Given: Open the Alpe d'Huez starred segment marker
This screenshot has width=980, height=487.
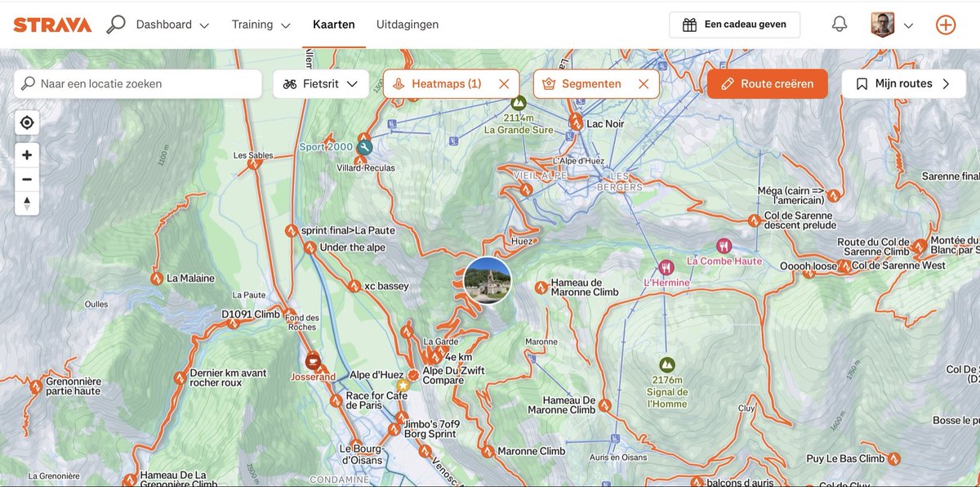Looking at the screenshot, I should click(x=403, y=385).
